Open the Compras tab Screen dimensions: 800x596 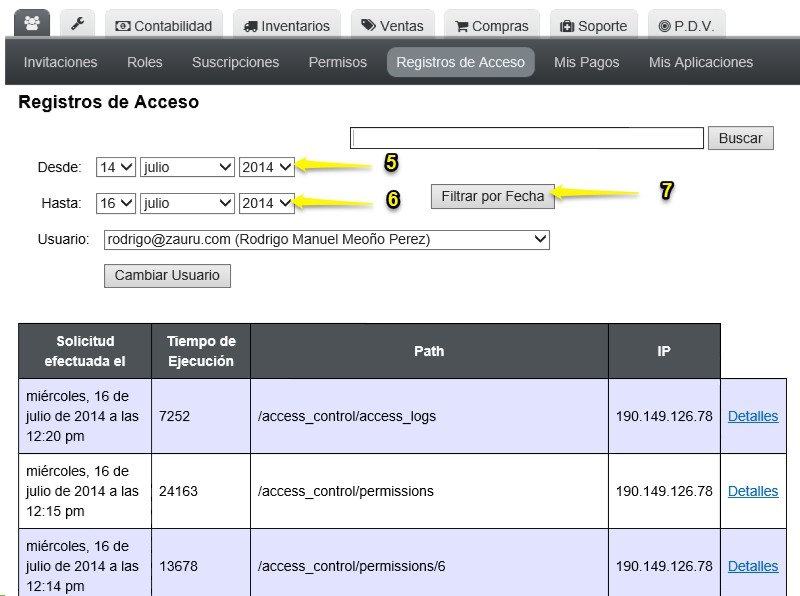click(492, 26)
